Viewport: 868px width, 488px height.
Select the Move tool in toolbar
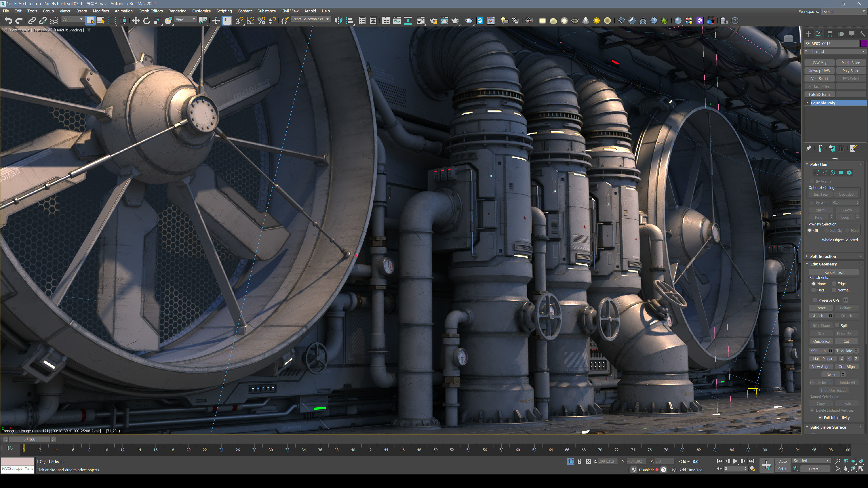click(135, 21)
